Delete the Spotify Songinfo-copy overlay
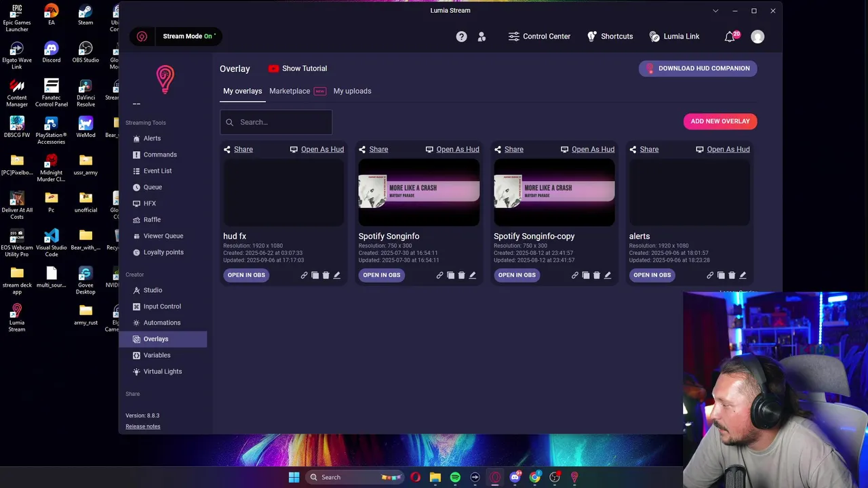 pyautogui.click(x=597, y=275)
